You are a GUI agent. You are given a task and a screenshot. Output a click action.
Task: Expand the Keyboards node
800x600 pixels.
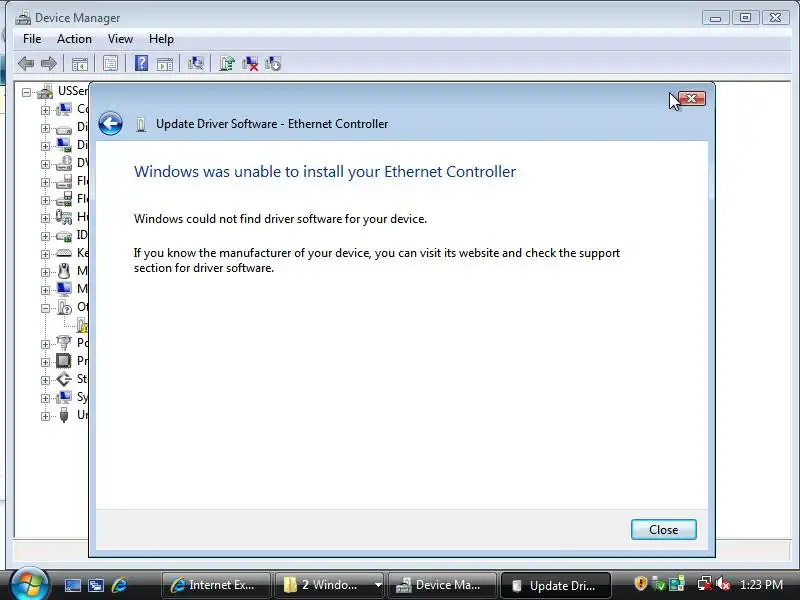click(45, 254)
